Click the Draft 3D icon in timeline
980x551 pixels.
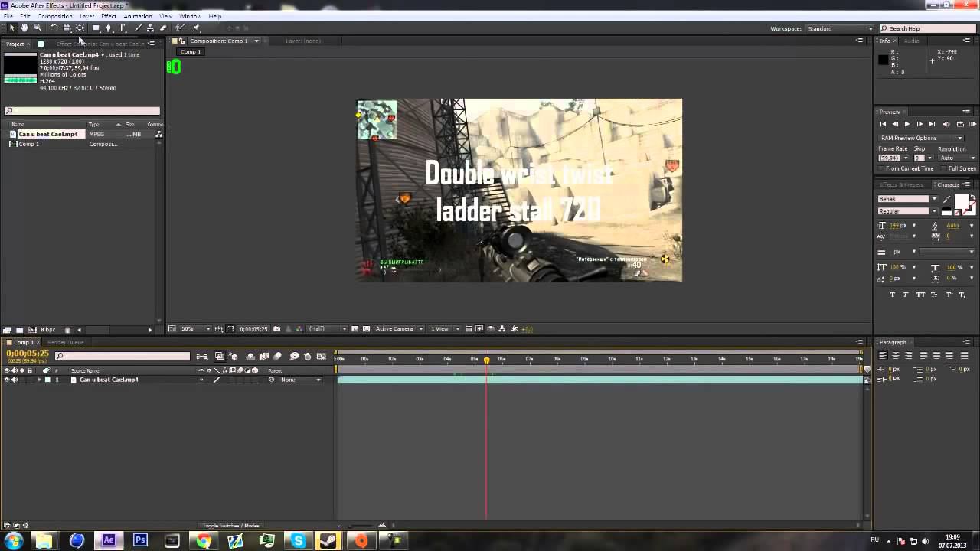pos(234,357)
